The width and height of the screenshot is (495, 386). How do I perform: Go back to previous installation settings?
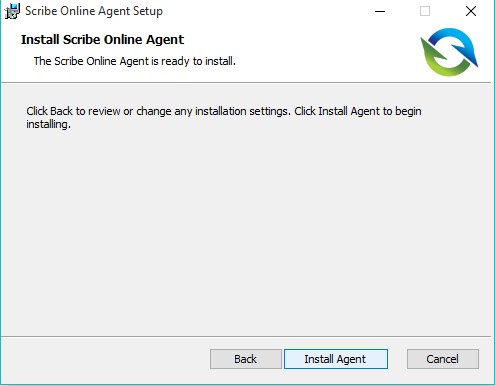coord(246,359)
